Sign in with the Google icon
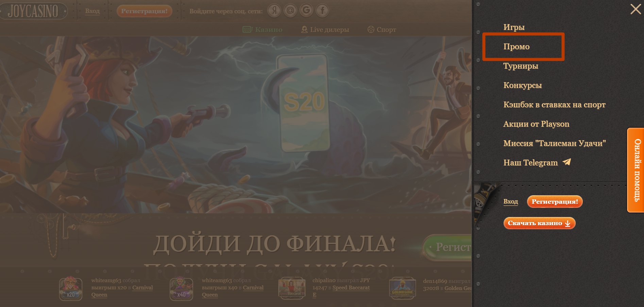Viewport: 644px width, 307px height. tap(306, 11)
